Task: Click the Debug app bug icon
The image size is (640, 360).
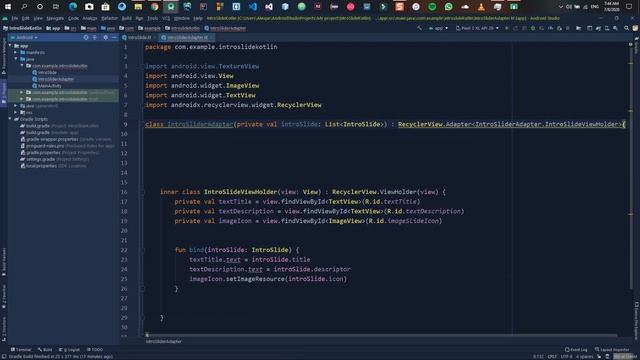Action: 533,28
